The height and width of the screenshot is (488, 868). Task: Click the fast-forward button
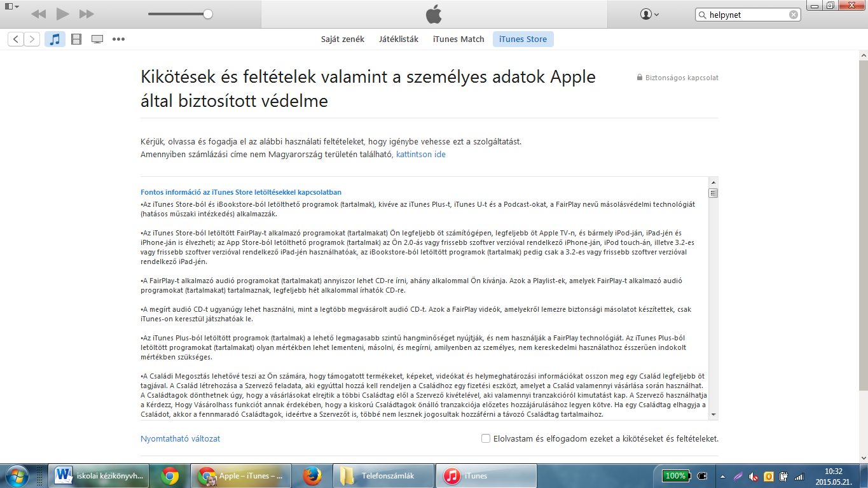click(86, 14)
